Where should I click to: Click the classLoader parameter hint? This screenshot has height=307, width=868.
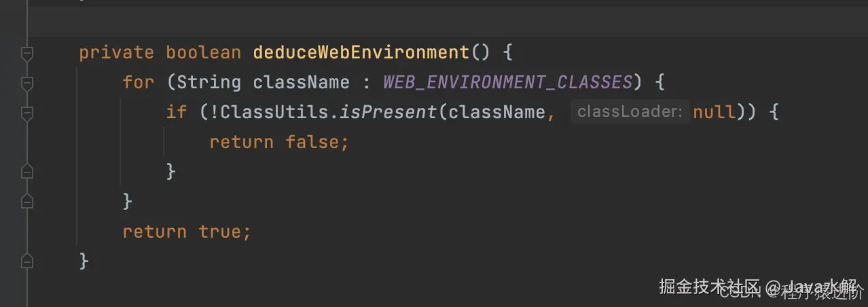coord(630,112)
